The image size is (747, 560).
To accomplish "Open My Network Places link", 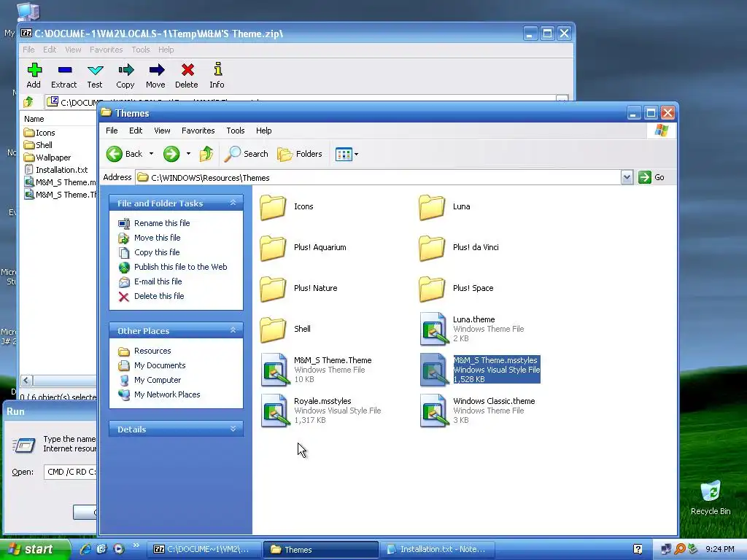I will pyautogui.click(x=167, y=394).
